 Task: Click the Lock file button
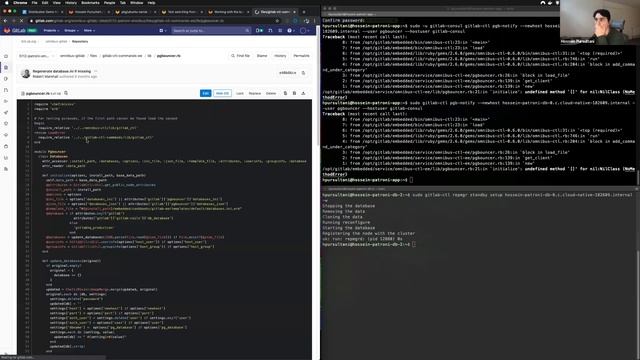tap(240, 93)
